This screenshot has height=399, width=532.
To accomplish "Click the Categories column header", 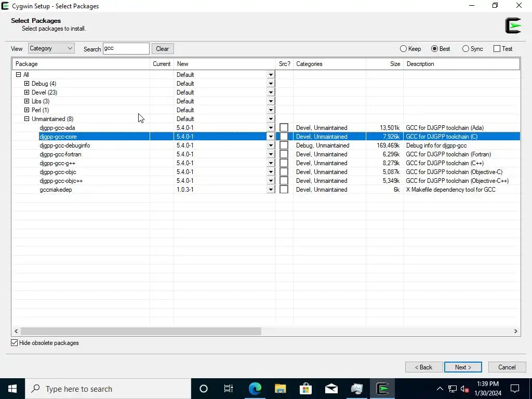I will (329, 64).
